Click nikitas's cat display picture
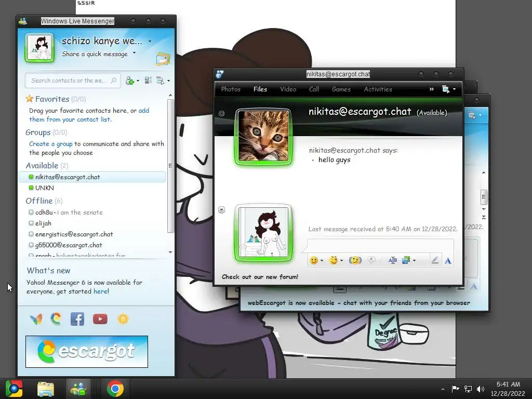The image size is (532, 399). pos(263,136)
